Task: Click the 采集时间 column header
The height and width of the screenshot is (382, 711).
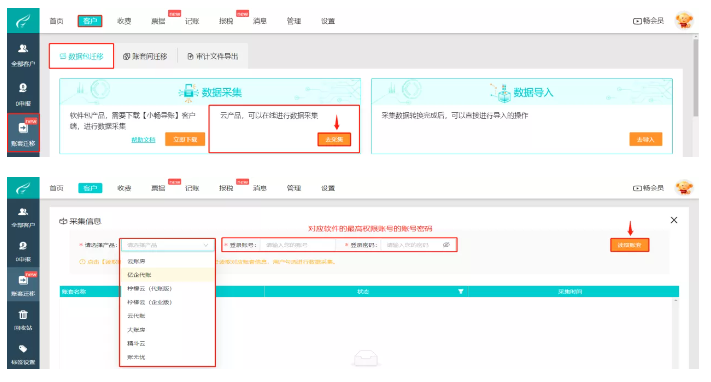Action: coord(570,291)
